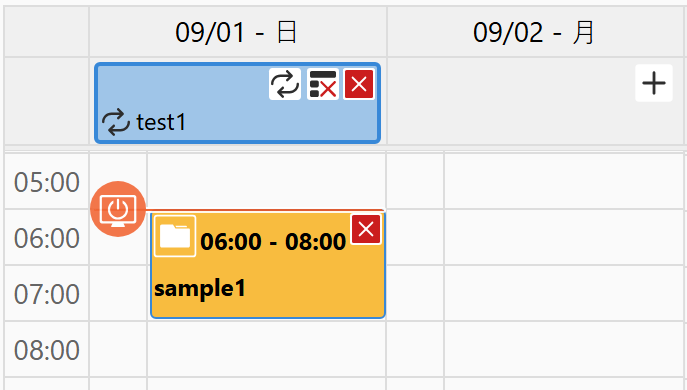Click the empty 08:00 slot on 09/01
Image resolution: width=687 pixels, height=390 pixels.
(x=266, y=349)
